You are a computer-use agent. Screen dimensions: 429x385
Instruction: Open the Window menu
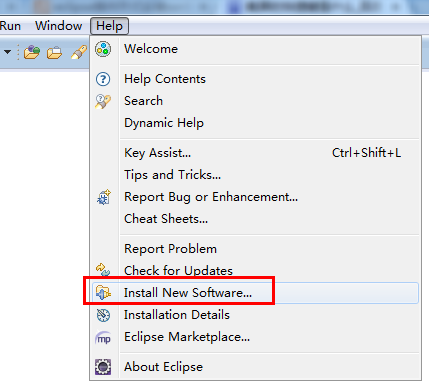[59, 26]
